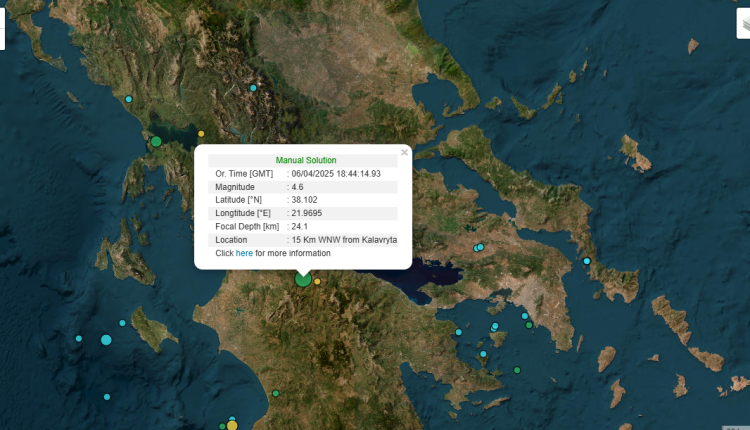Select the cyan marker just northwest of Zakynthos
The height and width of the screenshot is (430, 750).
[122, 323]
